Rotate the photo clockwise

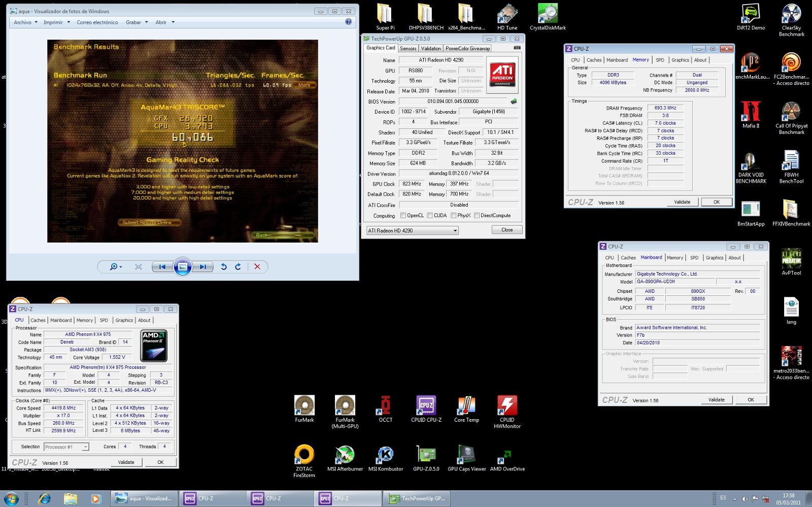[x=238, y=267]
